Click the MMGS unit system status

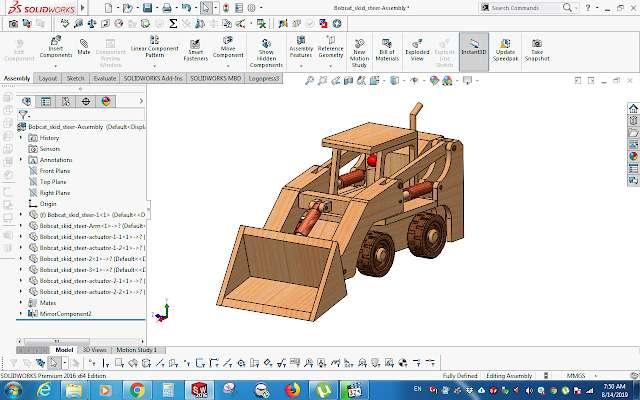576,376
